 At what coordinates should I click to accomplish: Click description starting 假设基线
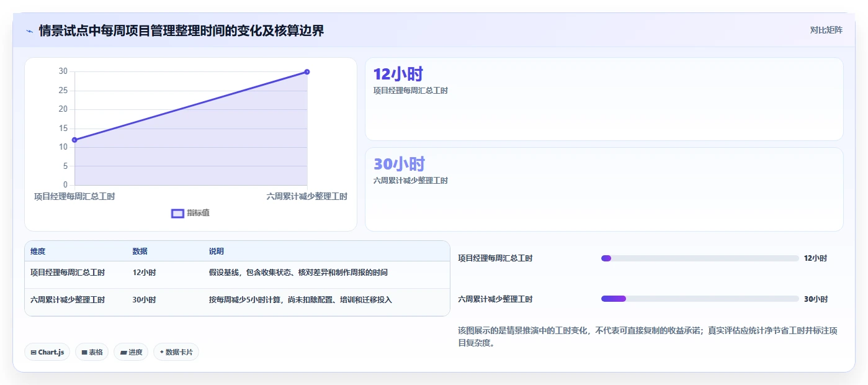298,273
